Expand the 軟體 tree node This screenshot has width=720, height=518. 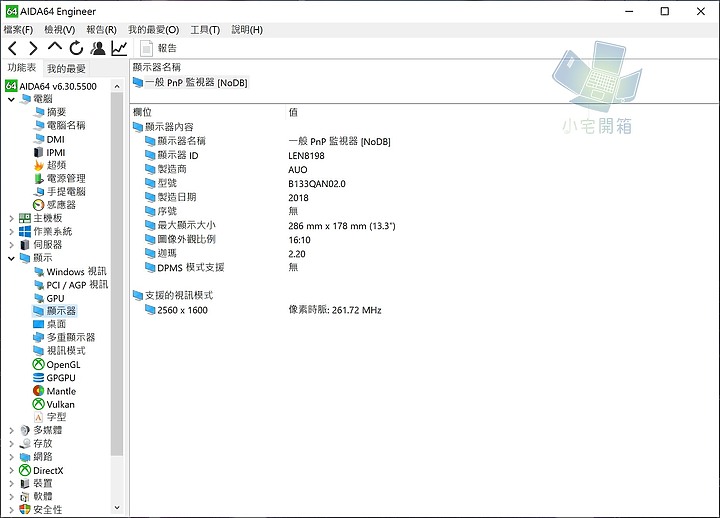click(11, 497)
